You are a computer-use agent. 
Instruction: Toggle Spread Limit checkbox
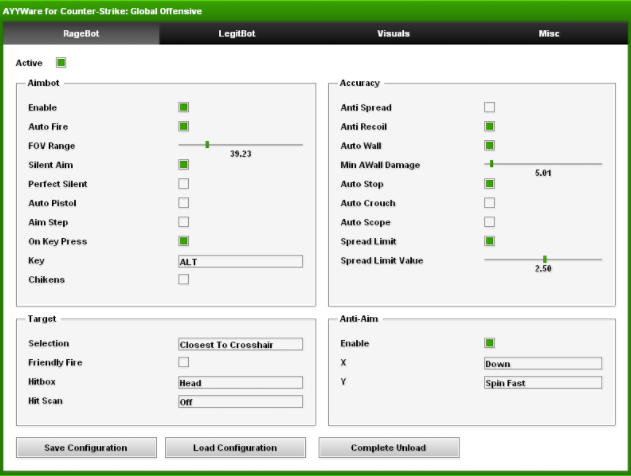point(489,241)
